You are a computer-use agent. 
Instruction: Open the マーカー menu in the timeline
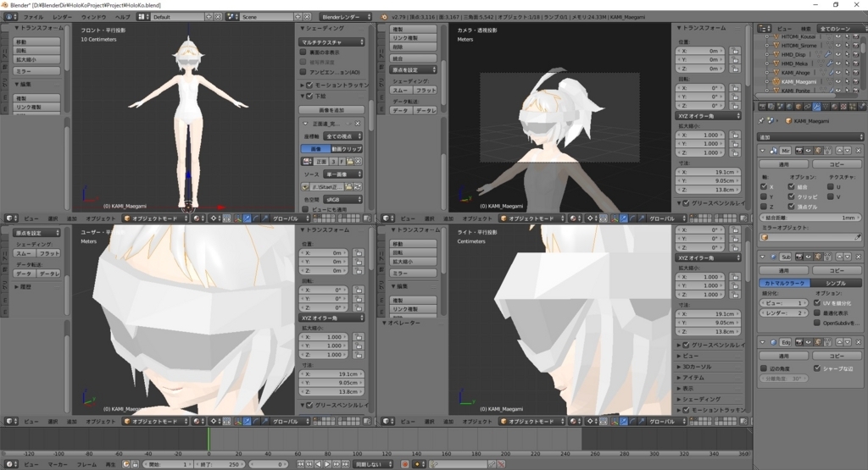click(58, 464)
